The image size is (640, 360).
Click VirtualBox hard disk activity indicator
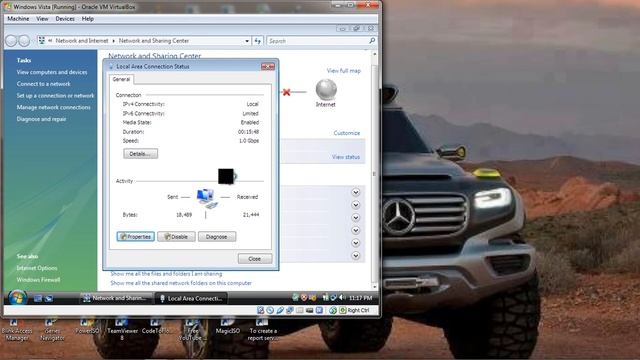click(260, 310)
